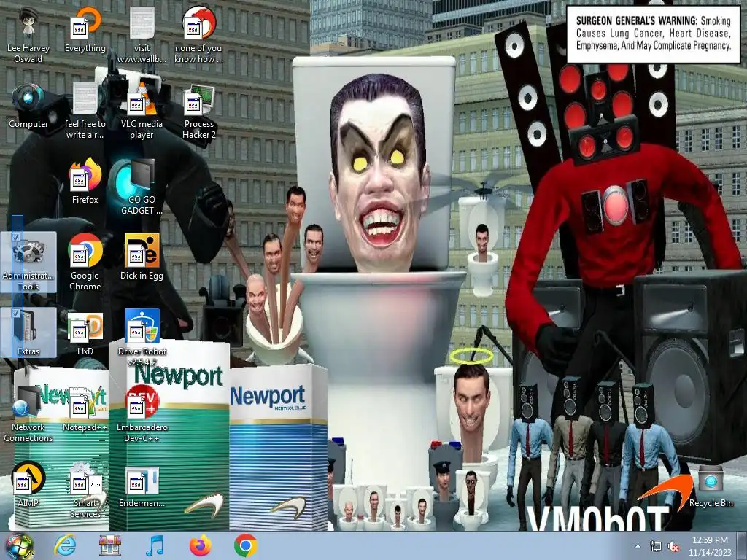Open the store-front icon in the taskbar

tap(109, 545)
